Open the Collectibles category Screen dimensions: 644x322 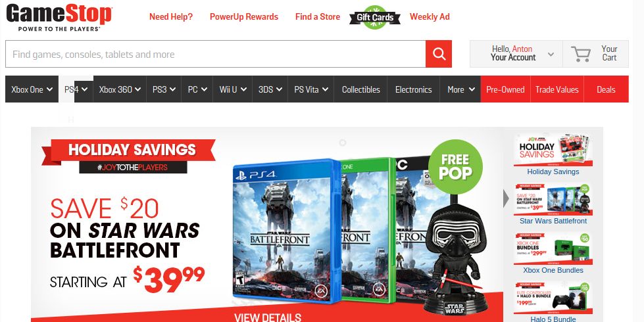click(x=360, y=89)
